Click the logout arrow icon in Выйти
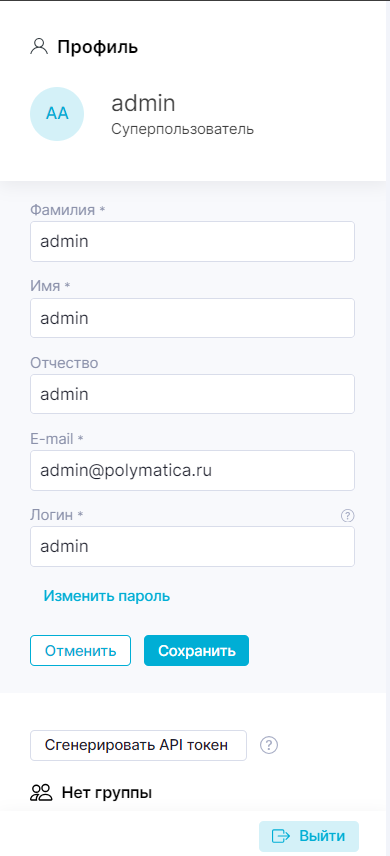Viewport: 390px width, 856px height. pyautogui.click(x=281, y=836)
